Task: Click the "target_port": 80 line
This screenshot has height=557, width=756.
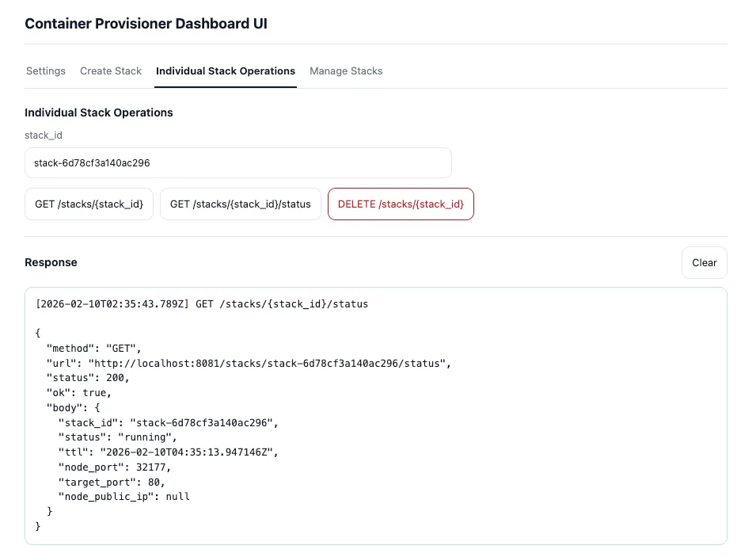Action: pos(112,482)
